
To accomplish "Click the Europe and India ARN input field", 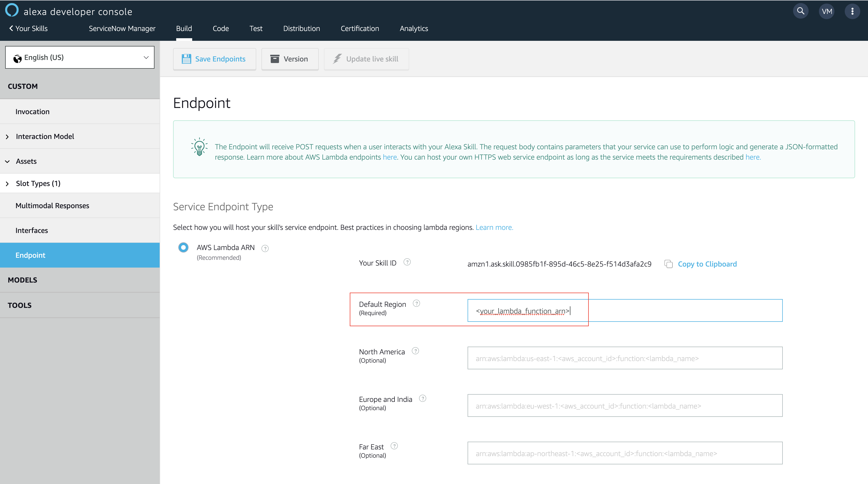I will pyautogui.click(x=625, y=405).
